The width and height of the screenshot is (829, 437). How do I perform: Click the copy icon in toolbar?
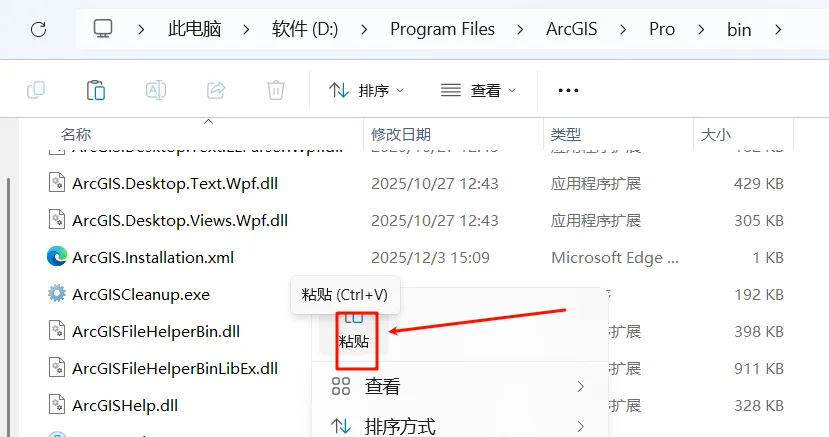pyautogui.click(x=36, y=90)
